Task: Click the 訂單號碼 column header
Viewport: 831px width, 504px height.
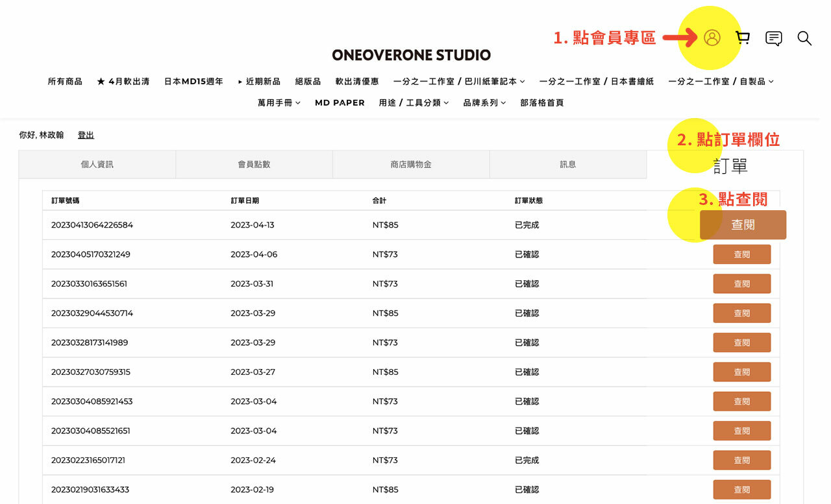Action: click(66, 201)
